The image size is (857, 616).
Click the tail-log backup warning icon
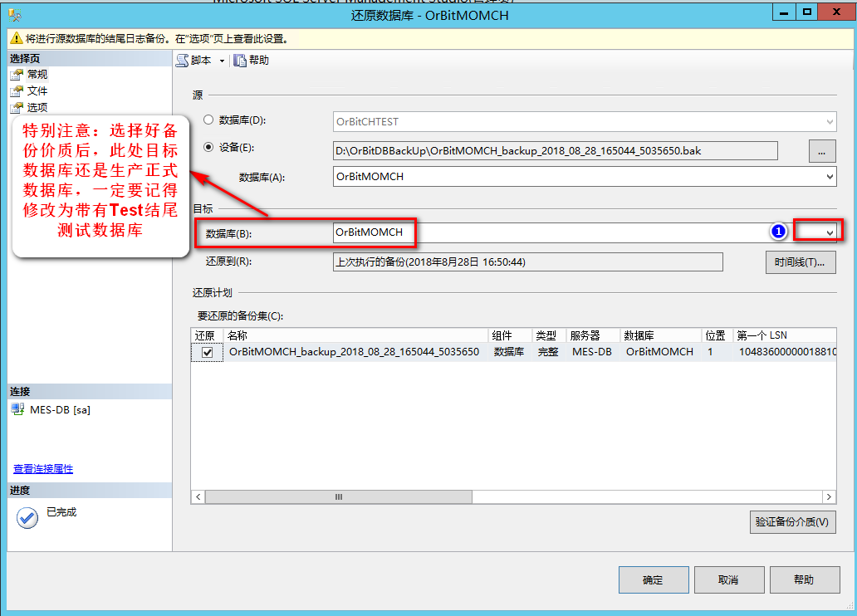coord(14,38)
